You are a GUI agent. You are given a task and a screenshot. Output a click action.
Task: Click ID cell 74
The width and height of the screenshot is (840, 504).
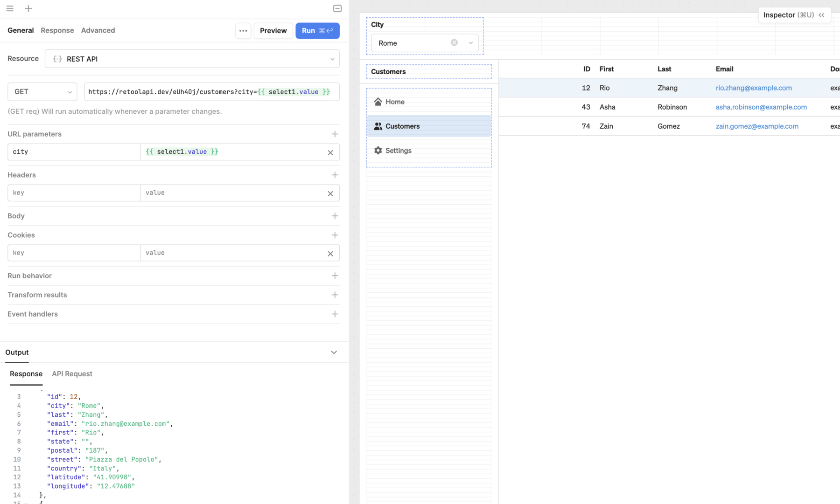click(586, 126)
